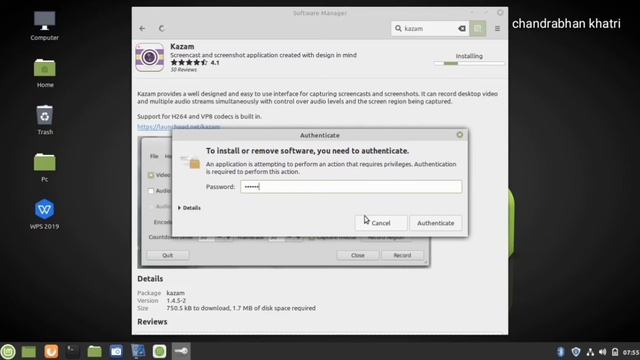Click Quit in Kazam screenshot preview
640x360 pixels.
pos(167,255)
